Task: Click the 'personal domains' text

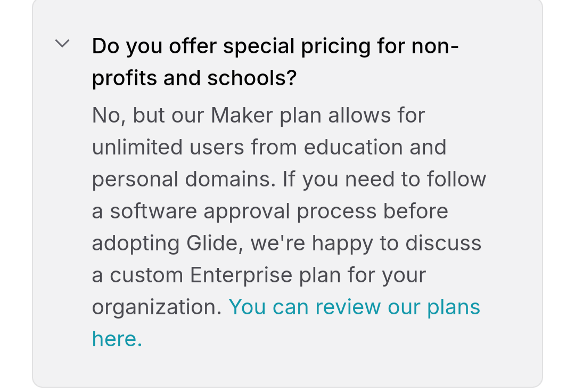Action: [183, 179]
